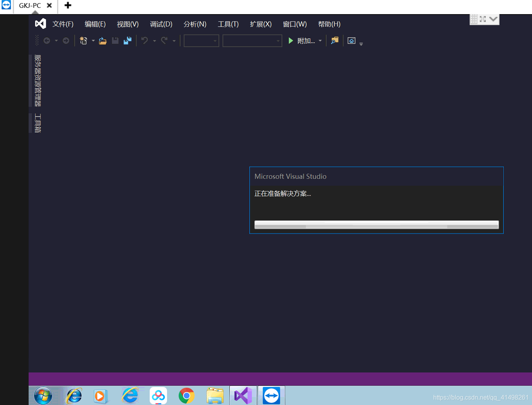Open the first Internet Explorer taskbar icon
This screenshot has width=532, height=405.
(x=74, y=396)
